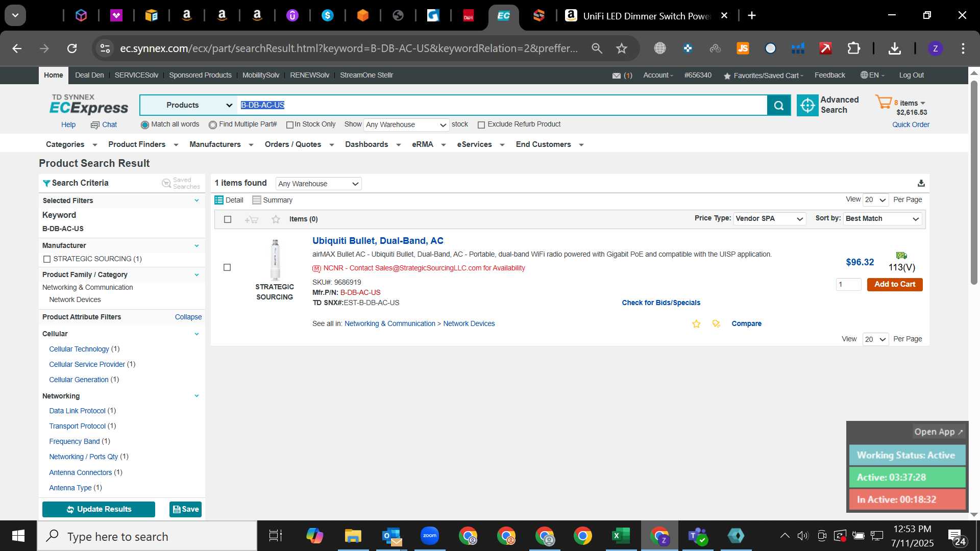Switch to Detail view icon
The height and width of the screenshot is (551, 980).
point(219,200)
